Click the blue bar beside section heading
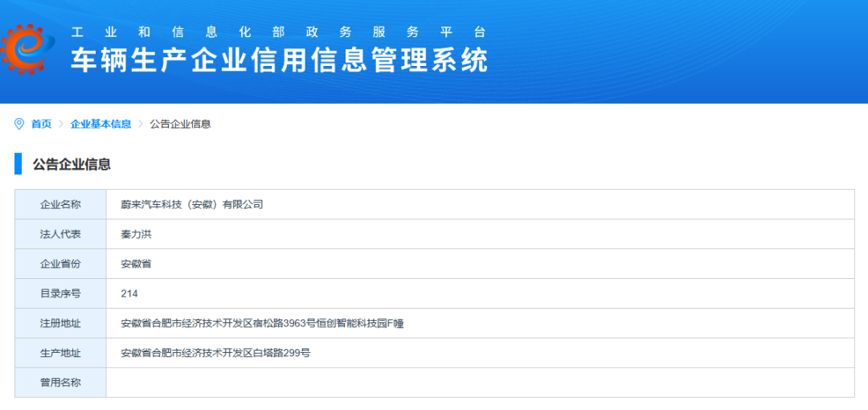The height and width of the screenshot is (410, 868). (x=18, y=164)
